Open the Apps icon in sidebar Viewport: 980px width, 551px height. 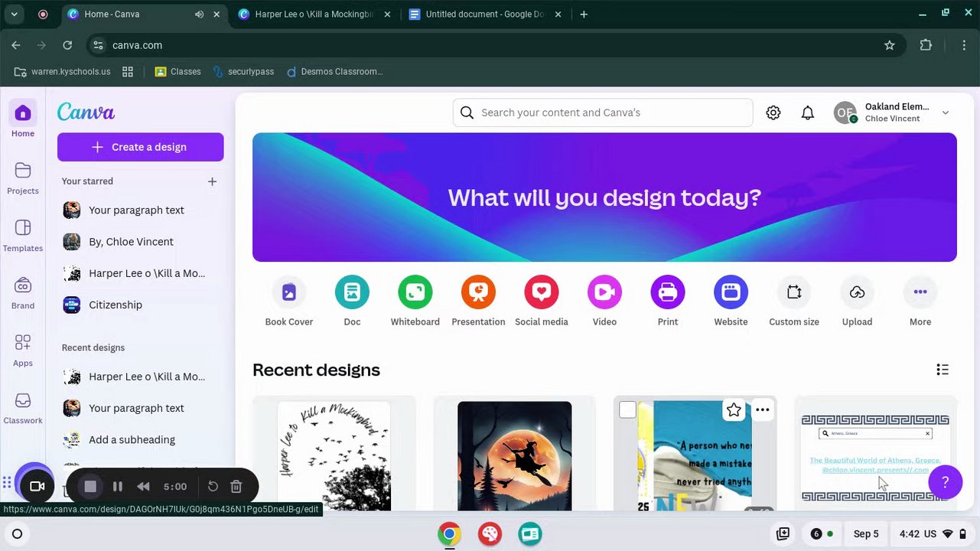[x=22, y=342]
